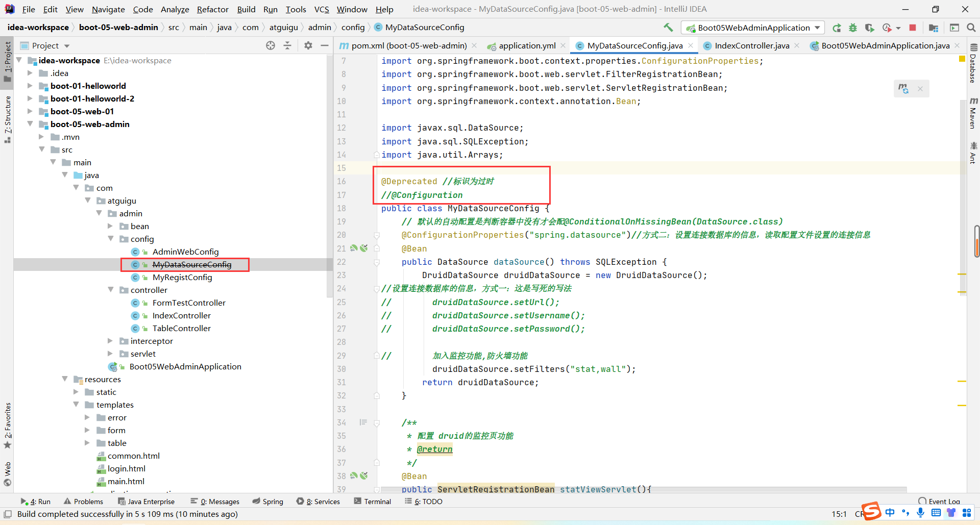Click the Build Project hammer icon
980x525 pixels.
click(668, 28)
